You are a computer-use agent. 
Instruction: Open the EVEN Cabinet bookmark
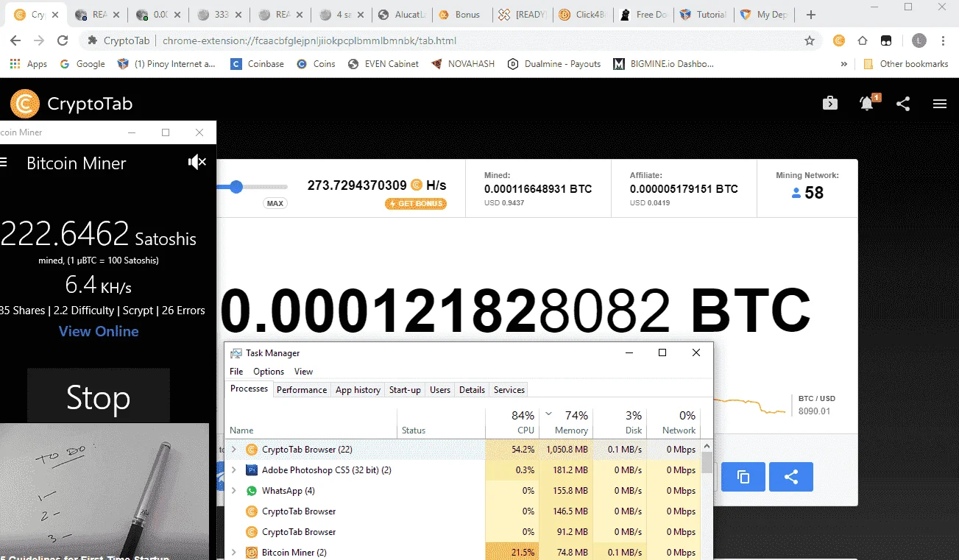pos(383,64)
